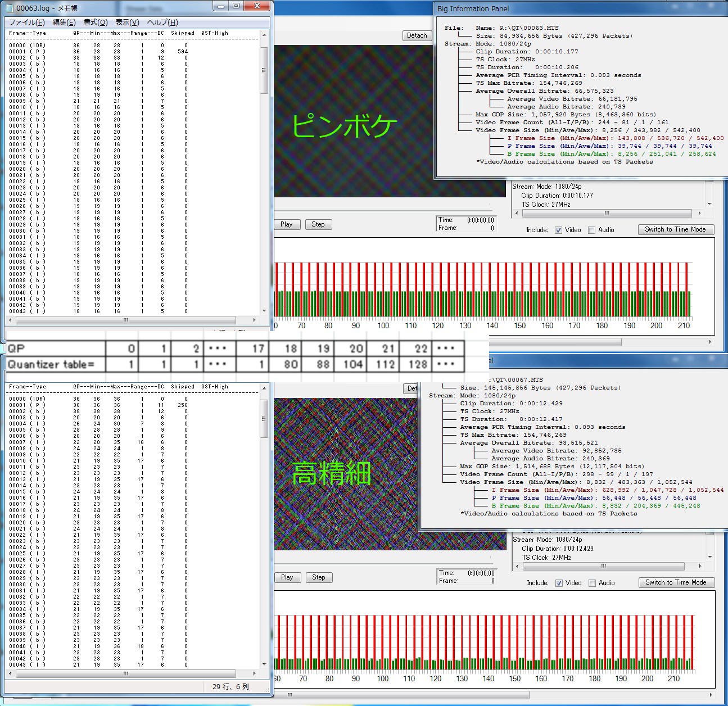Click the Notepad icon in 00063.log title bar

(9, 8)
